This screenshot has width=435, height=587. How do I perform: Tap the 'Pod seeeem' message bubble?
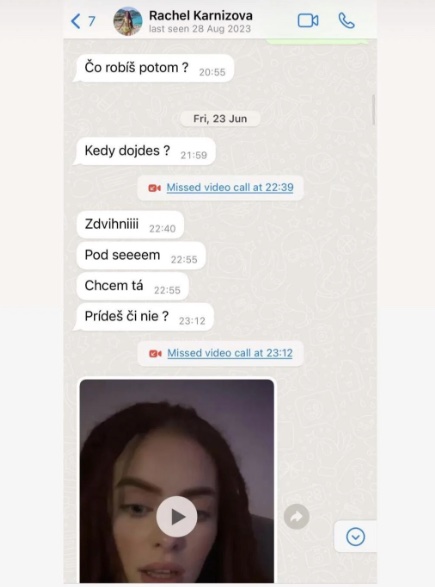click(x=141, y=256)
